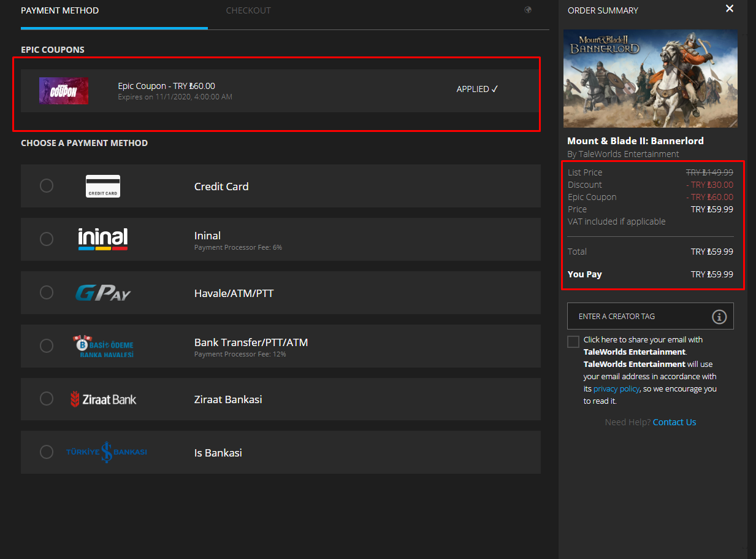Click the Mount & Blade II: Bannerlord title
This screenshot has width=756, height=559.
pos(635,141)
